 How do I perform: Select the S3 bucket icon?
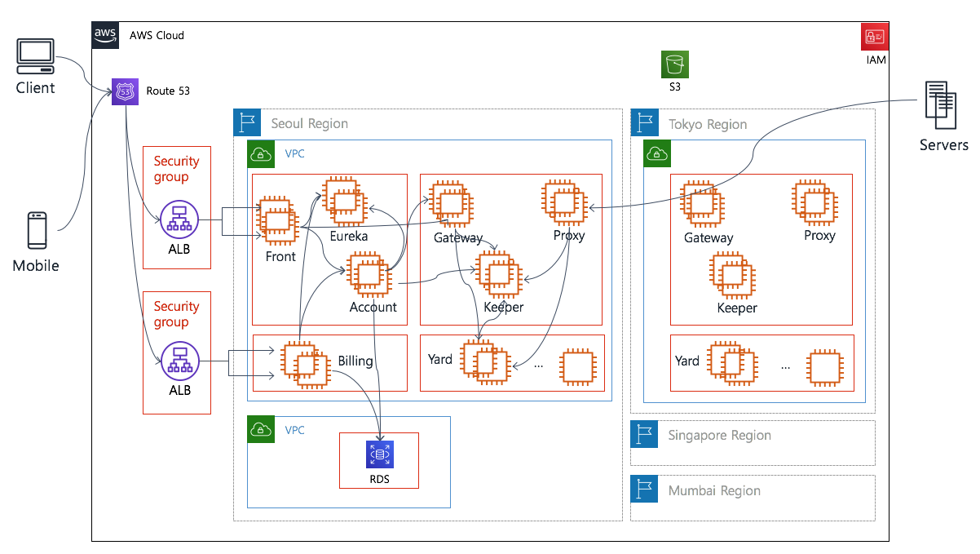pos(675,64)
